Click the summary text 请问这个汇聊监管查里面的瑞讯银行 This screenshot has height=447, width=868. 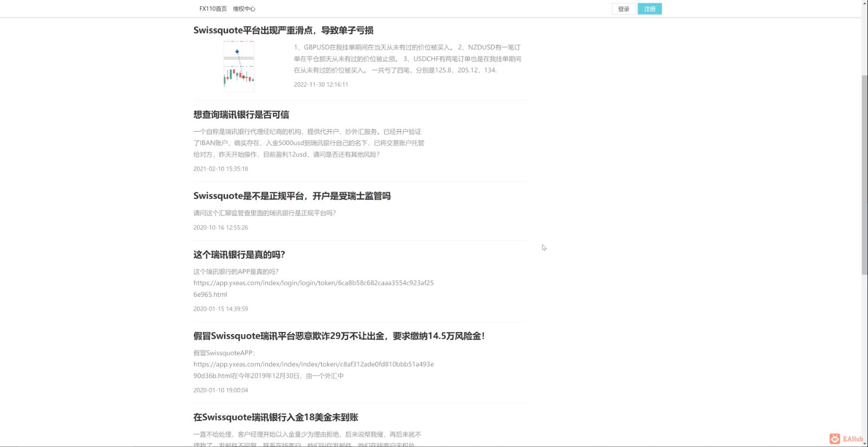[x=265, y=213]
